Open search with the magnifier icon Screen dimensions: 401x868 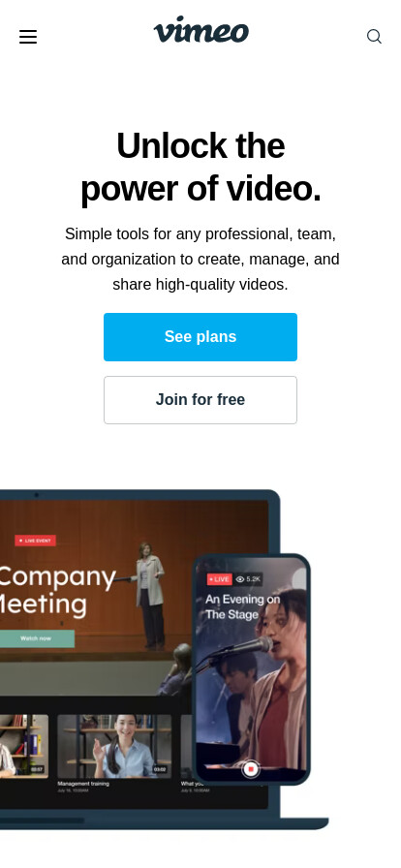click(375, 37)
